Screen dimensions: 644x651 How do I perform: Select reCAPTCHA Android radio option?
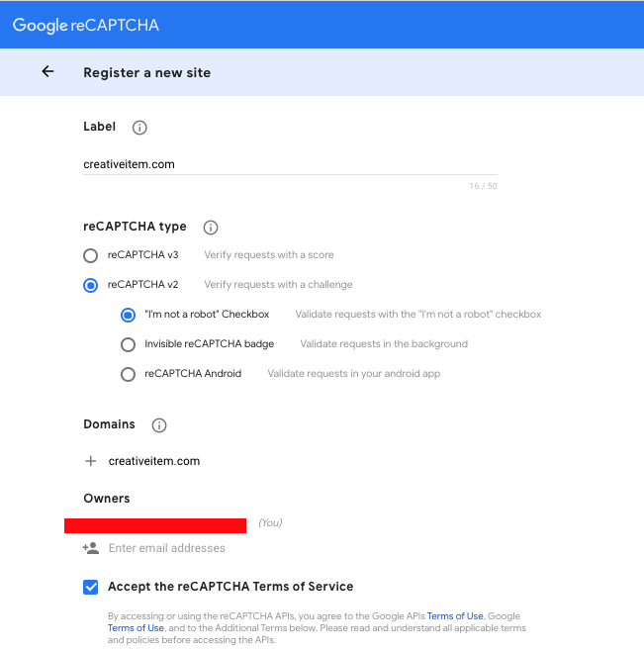128,374
